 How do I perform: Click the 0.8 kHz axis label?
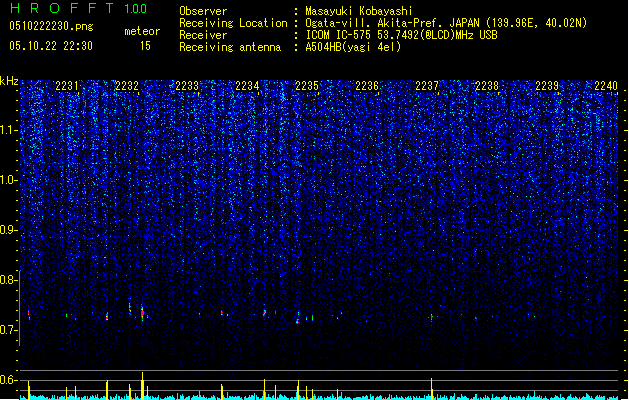pos(9,280)
